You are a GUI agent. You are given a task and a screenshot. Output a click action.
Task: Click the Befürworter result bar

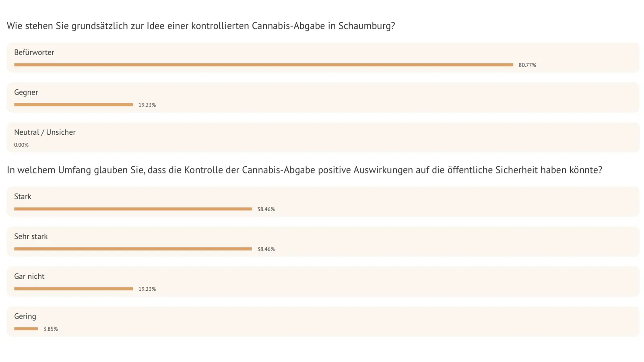(x=264, y=65)
